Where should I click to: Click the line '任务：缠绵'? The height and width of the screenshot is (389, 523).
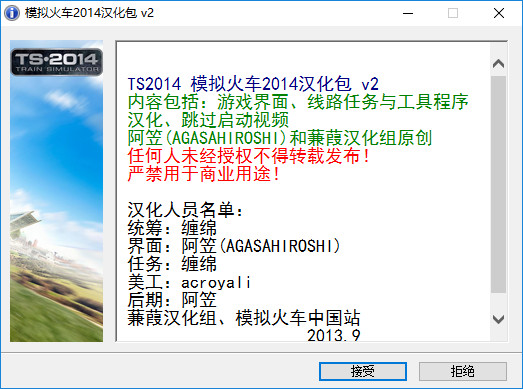tap(172, 264)
